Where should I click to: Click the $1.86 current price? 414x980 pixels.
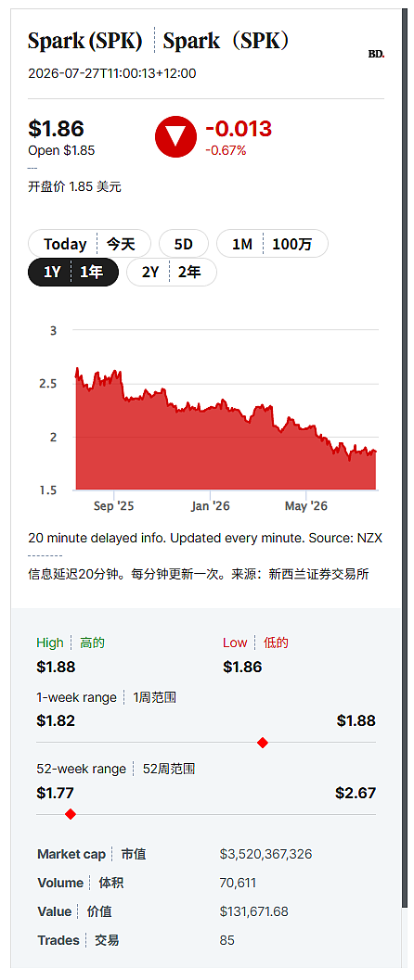56,129
